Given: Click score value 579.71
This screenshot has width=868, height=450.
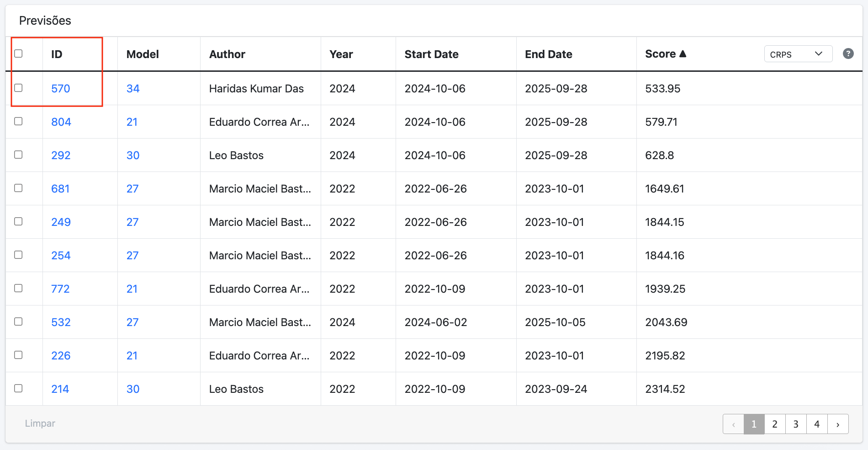Looking at the screenshot, I should point(661,122).
